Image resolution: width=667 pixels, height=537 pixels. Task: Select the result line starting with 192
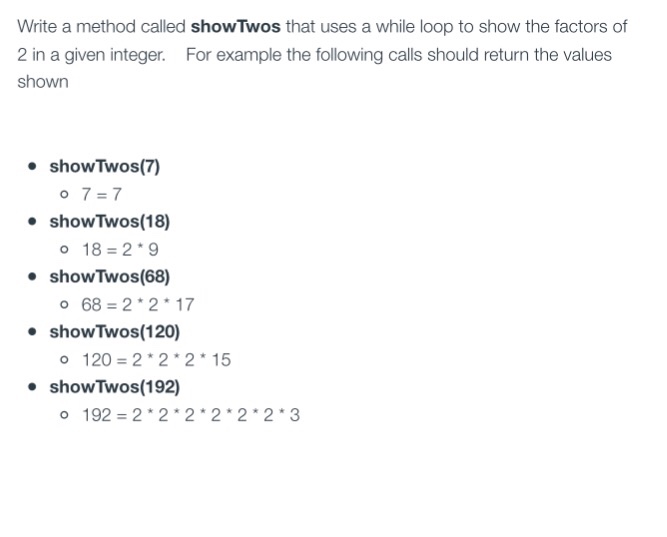click(190, 414)
